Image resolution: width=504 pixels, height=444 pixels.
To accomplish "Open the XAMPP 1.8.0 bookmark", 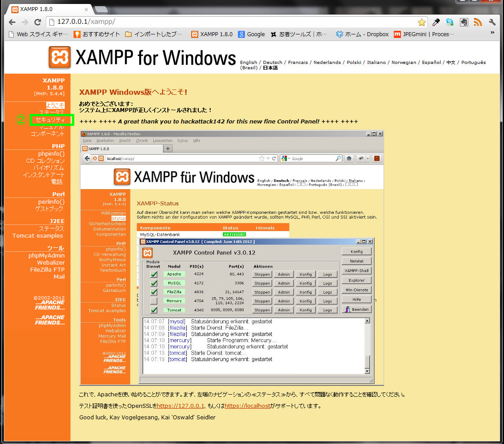I will click(211, 34).
